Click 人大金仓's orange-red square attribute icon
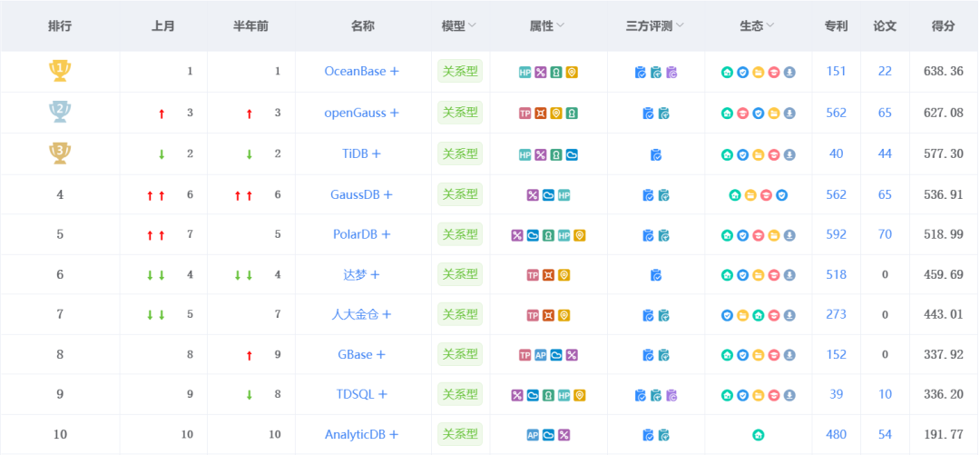This screenshot has height=455, width=980. click(x=548, y=315)
